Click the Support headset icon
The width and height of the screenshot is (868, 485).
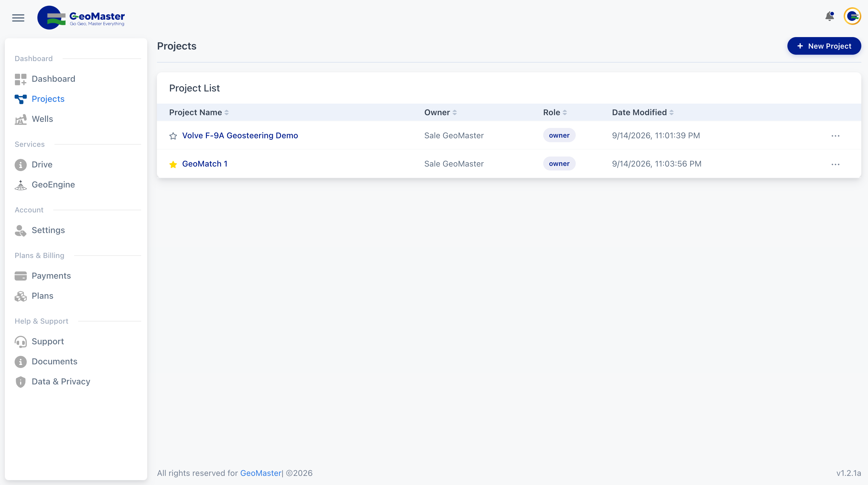coord(21,342)
